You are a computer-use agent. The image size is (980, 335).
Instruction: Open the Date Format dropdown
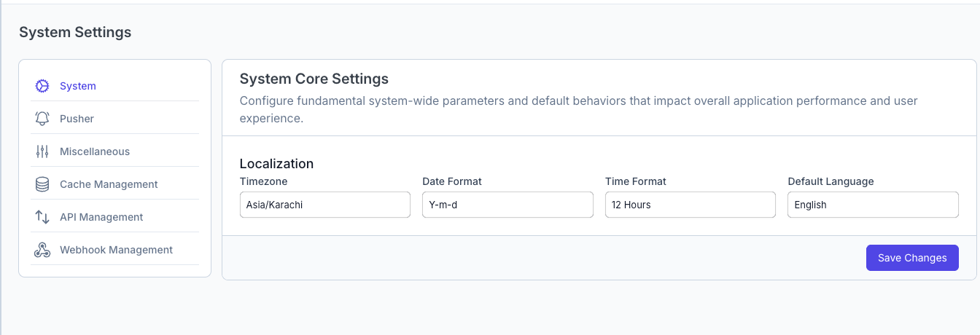(507, 205)
